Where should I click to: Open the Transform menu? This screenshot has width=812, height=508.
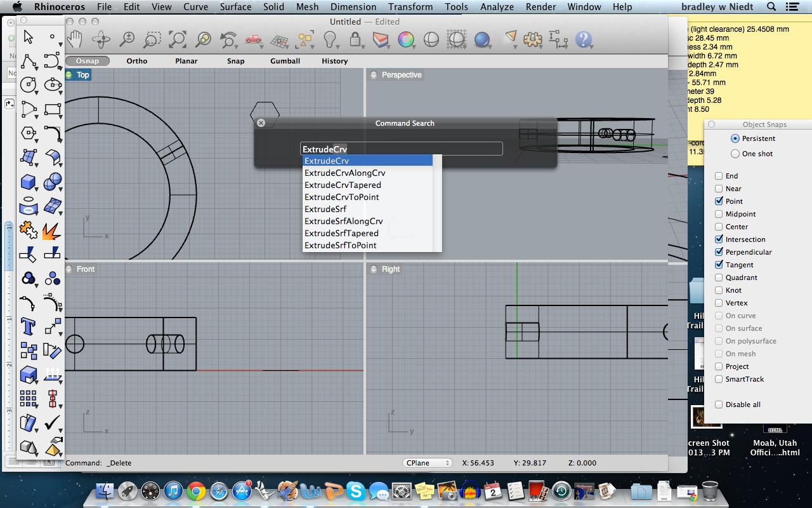click(x=410, y=7)
